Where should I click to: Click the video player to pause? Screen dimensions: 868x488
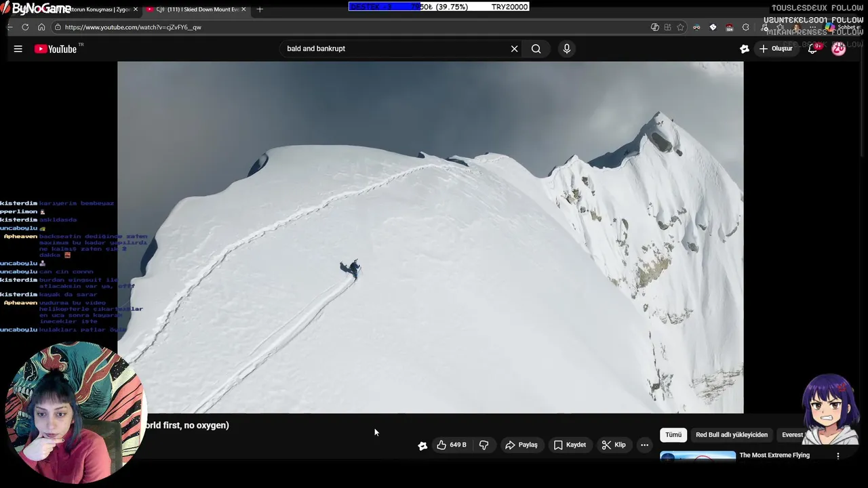click(x=430, y=237)
